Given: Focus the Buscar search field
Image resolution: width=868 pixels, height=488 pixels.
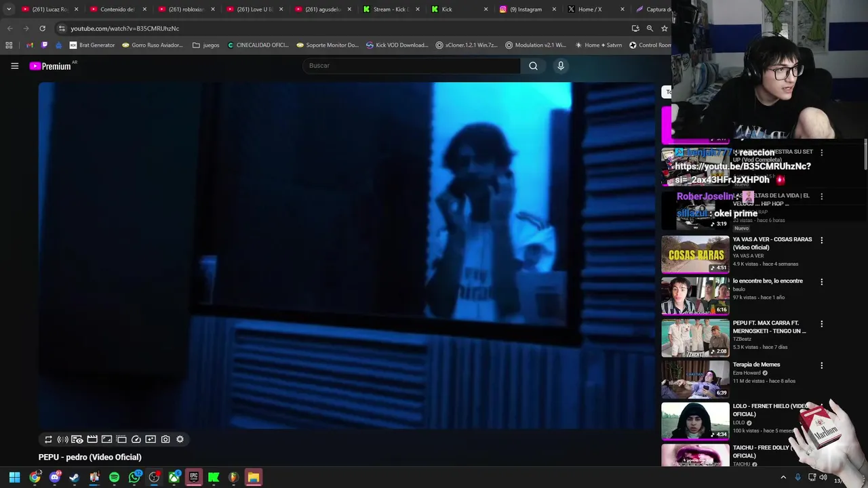Looking at the screenshot, I should (411, 66).
